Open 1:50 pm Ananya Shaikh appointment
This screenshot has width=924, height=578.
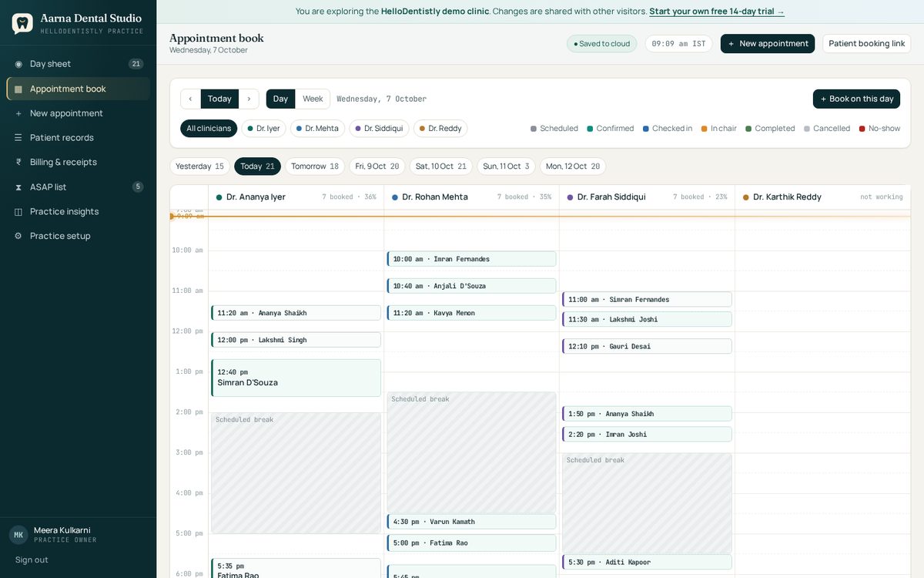[x=647, y=414]
